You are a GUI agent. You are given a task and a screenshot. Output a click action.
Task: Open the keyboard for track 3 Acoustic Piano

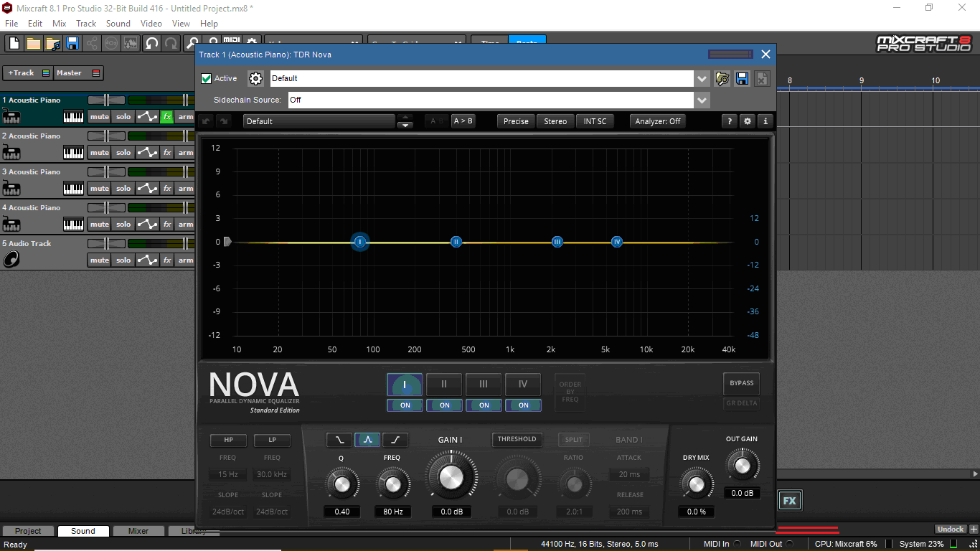point(73,188)
